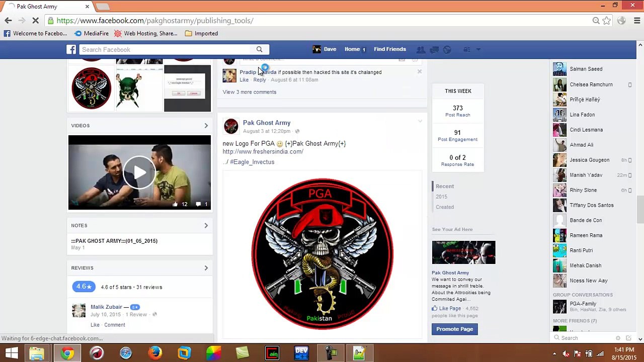The image size is (644, 362).
Task: Comment on Malik Zubair's review
Action: 115,325
